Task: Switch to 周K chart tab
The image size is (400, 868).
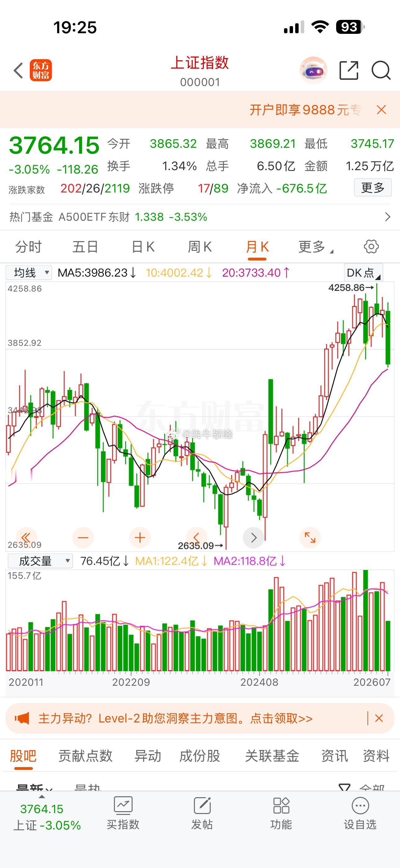Action: point(200,247)
